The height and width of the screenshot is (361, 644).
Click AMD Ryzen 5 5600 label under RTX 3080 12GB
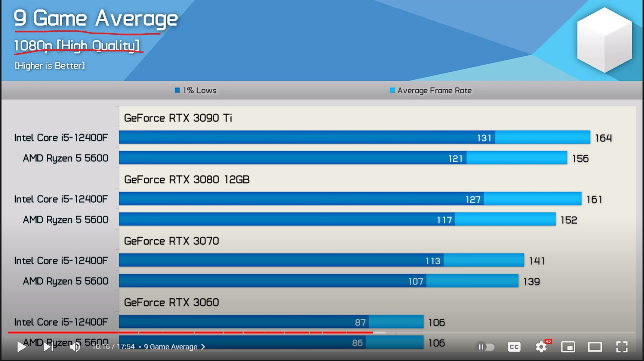coord(66,220)
